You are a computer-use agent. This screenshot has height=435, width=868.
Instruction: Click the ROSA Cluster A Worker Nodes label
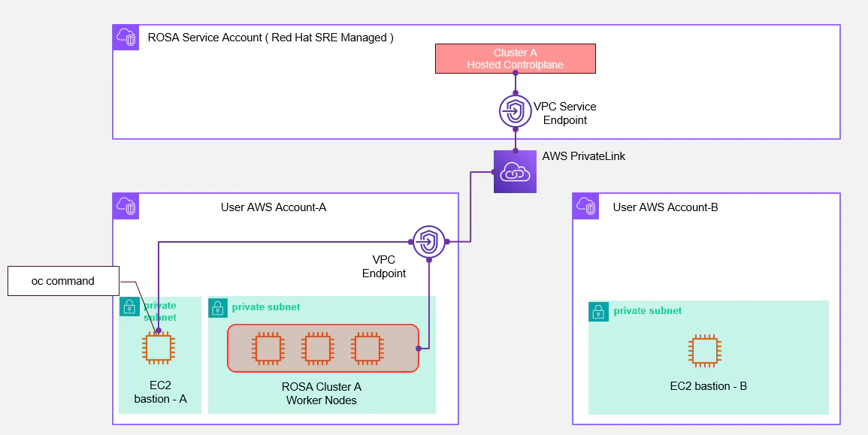(x=322, y=393)
